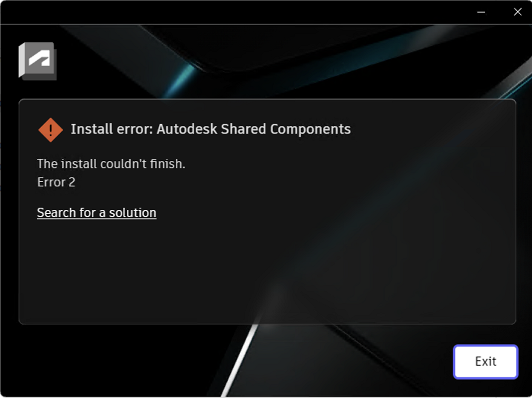Viewport: 532px width, 398px height.
Task: Click the Error 2 message text
Action: tap(57, 182)
